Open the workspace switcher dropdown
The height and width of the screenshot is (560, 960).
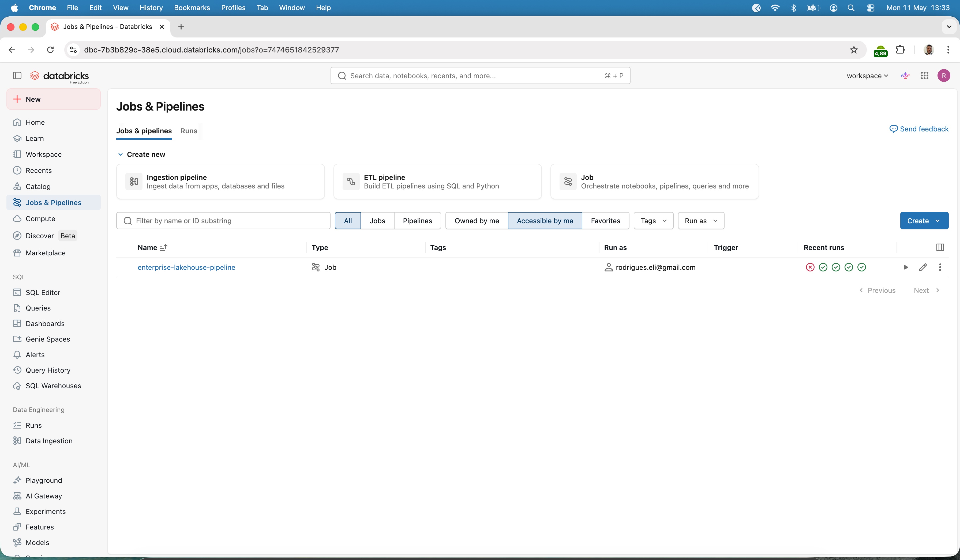867,76
